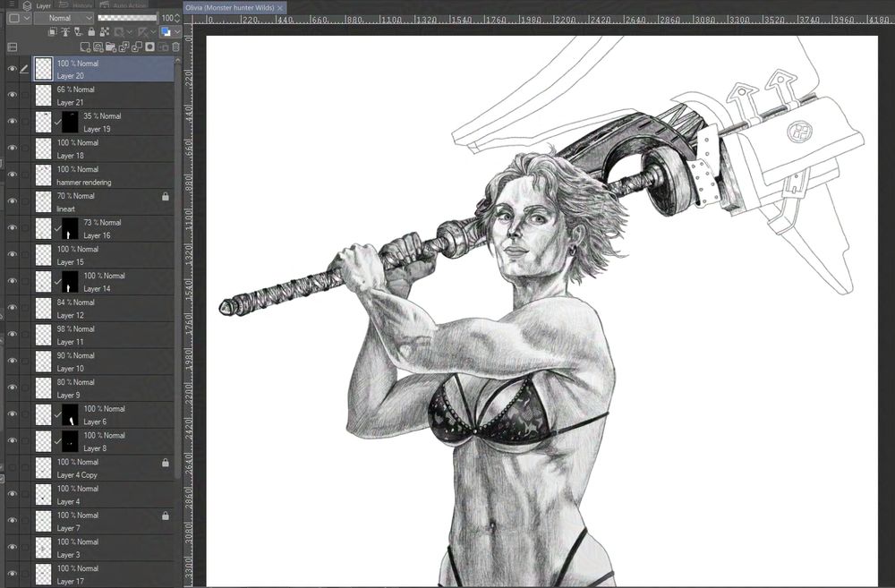Click the opacity value stepper arrows
Screen dimensions: 895x588
pos(177,18)
